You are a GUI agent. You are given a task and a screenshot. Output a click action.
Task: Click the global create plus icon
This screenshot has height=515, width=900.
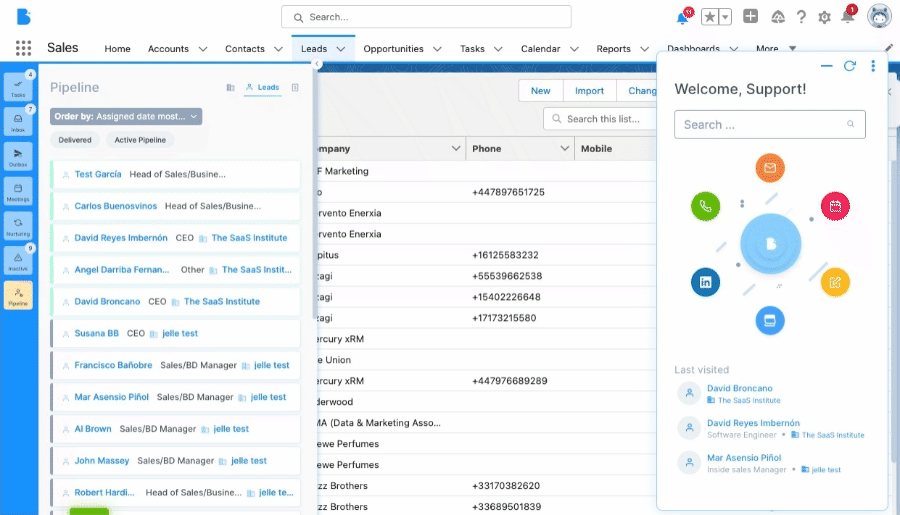[x=750, y=17]
